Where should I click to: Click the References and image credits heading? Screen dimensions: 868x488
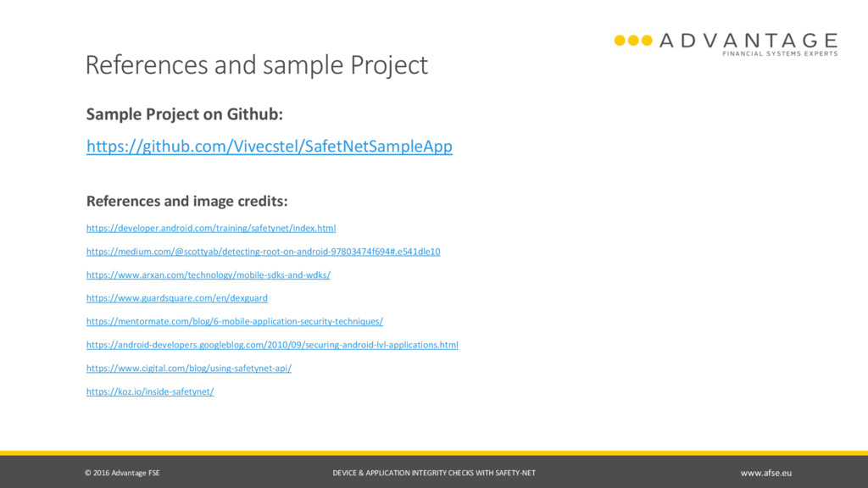[186, 201]
